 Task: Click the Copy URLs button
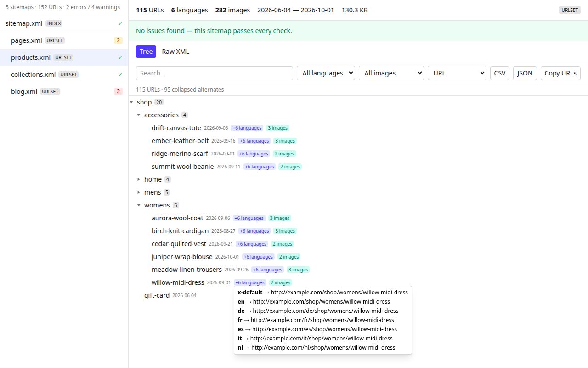pos(560,73)
